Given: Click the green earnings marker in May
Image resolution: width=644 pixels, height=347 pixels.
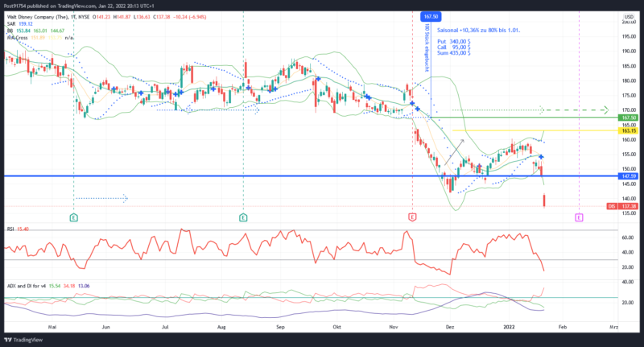Looking at the screenshot, I should pyautogui.click(x=74, y=217).
